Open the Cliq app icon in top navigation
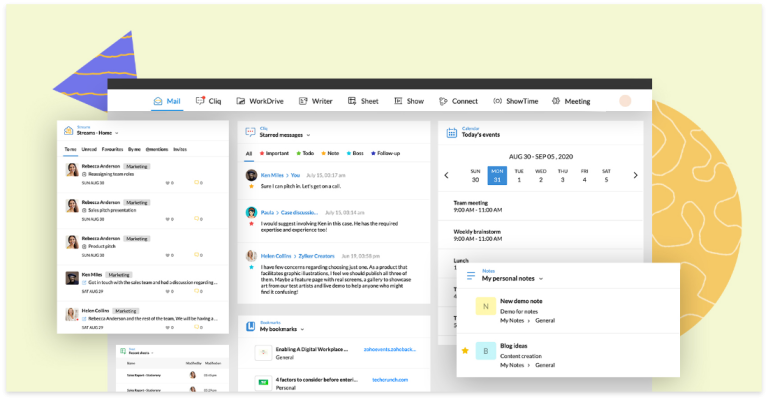 coord(200,101)
